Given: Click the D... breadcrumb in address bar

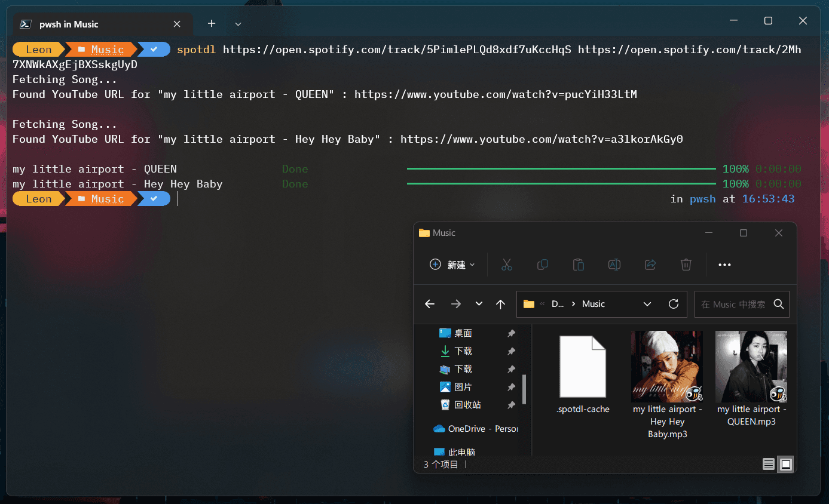Looking at the screenshot, I should pyautogui.click(x=558, y=304).
